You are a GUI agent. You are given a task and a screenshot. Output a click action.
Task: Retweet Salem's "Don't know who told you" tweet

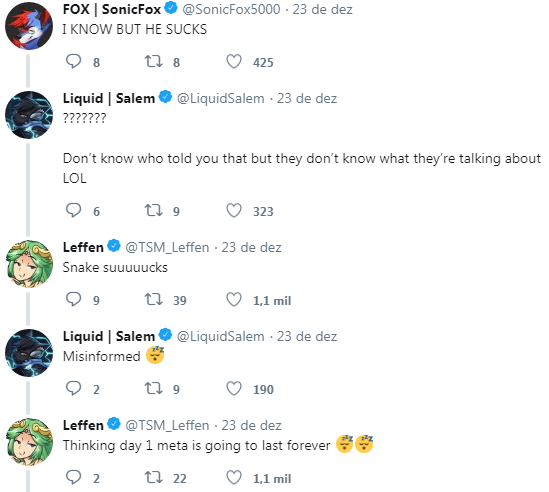click(154, 211)
